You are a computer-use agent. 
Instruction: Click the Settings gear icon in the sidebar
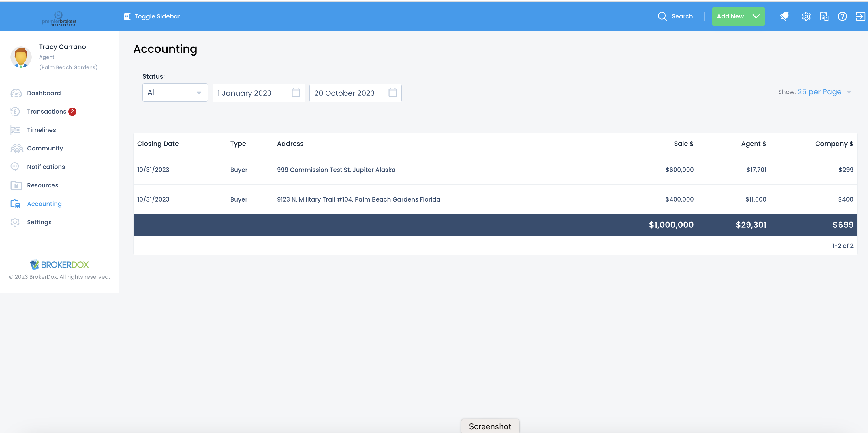(x=15, y=222)
